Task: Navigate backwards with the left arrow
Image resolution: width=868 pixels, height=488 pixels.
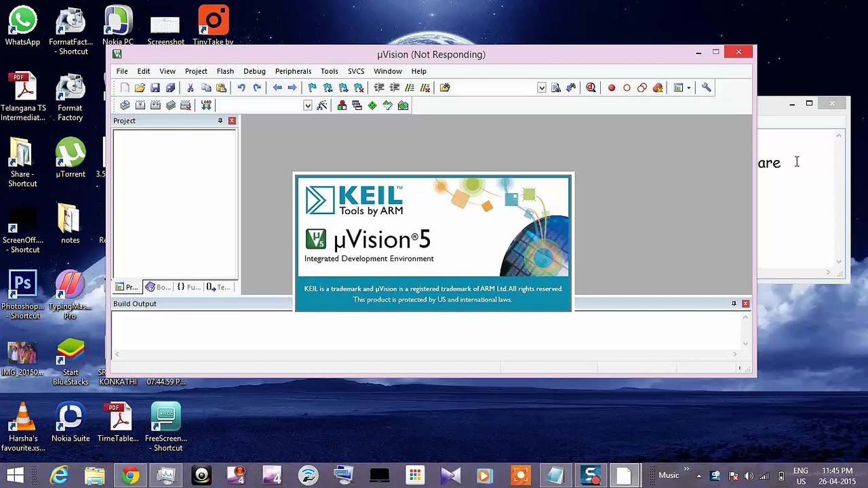Action: pyautogui.click(x=277, y=87)
